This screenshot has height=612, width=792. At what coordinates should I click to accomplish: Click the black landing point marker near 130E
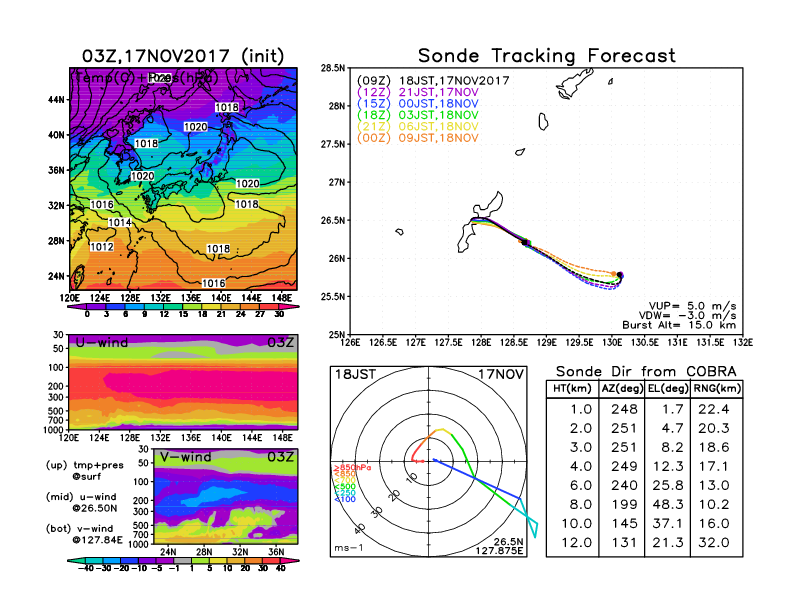(x=620, y=275)
